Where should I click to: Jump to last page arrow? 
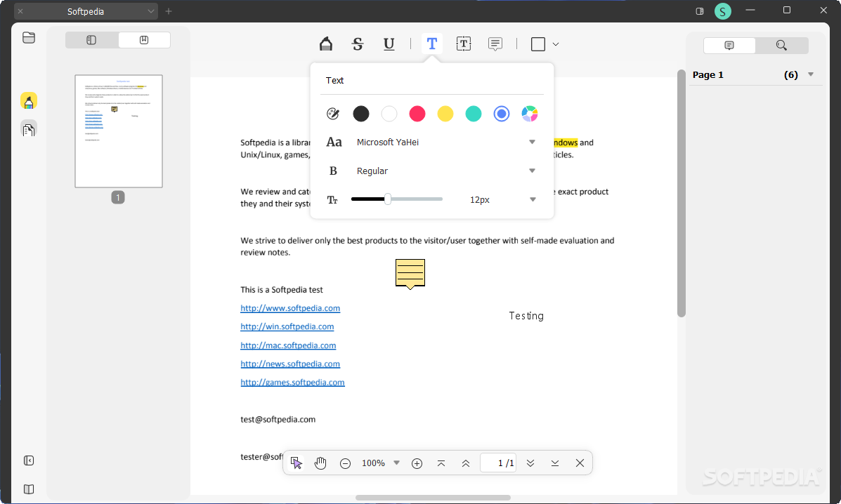point(555,463)
